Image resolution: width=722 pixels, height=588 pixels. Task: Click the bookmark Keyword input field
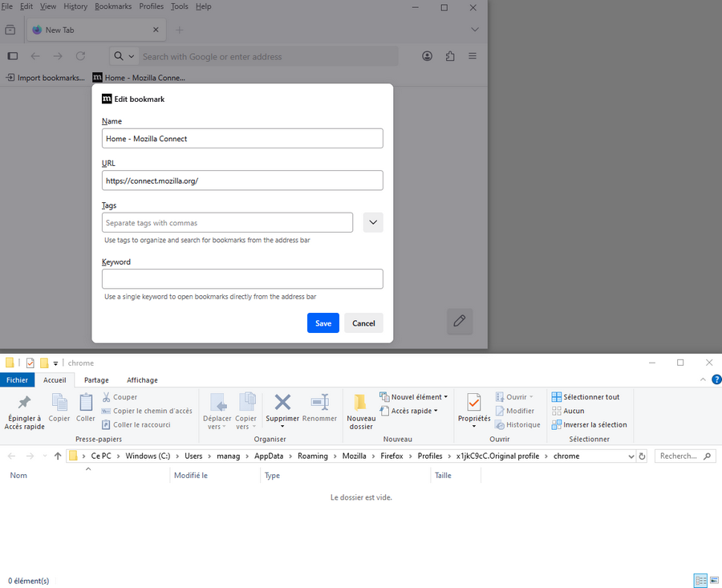[242, 279]
